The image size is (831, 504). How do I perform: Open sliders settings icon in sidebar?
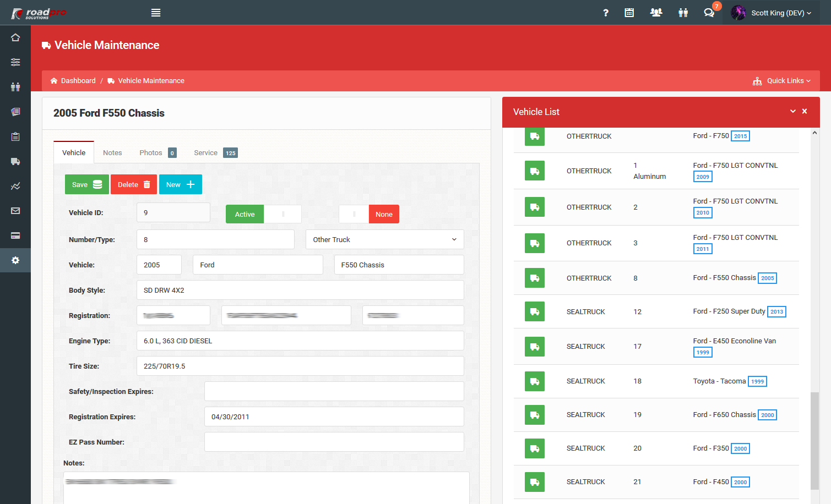click(x=15, y=62)
